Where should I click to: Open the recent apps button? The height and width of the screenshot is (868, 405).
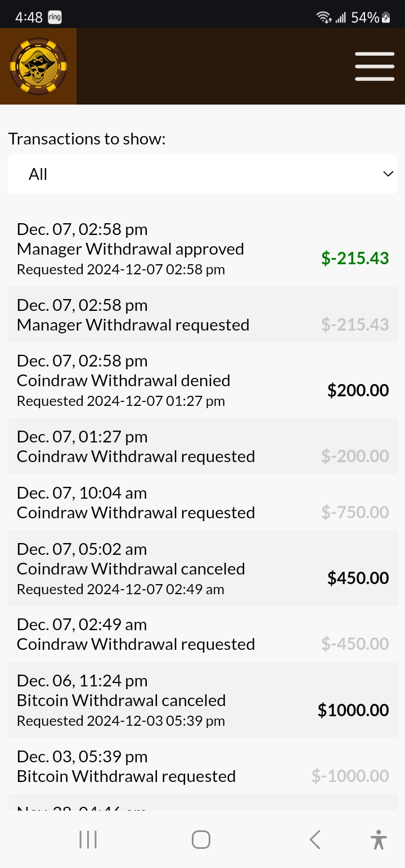(x=88, y=840)
